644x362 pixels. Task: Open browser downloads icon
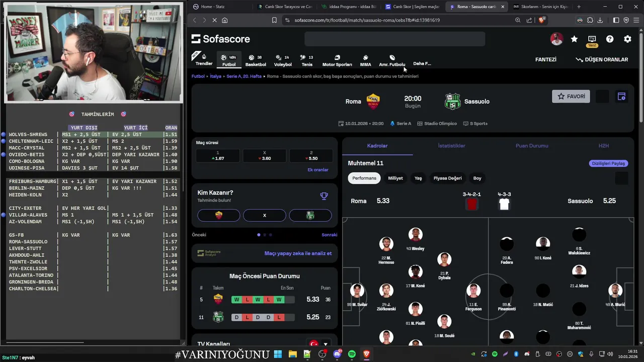pyautogui.click(x=600, y=20)
